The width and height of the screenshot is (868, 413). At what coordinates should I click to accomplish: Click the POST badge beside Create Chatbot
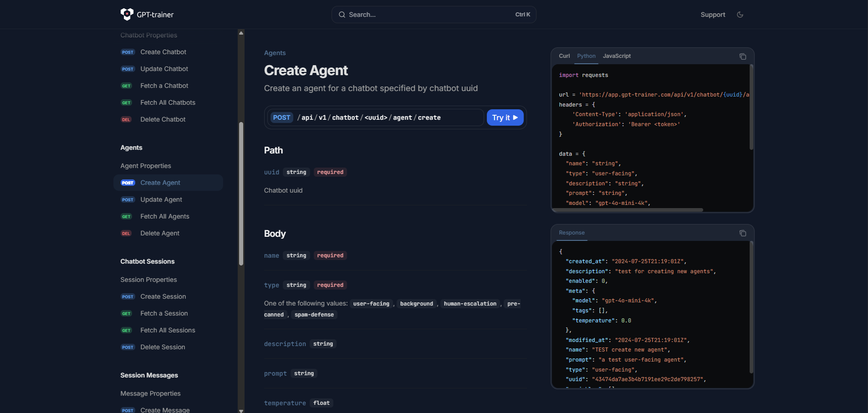tap(128, 52)
